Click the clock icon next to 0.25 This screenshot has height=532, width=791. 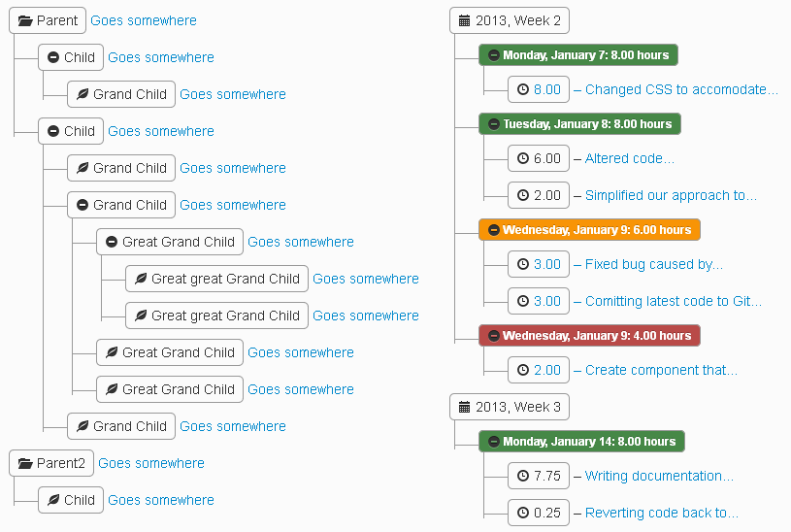click(x=523, y=513)
